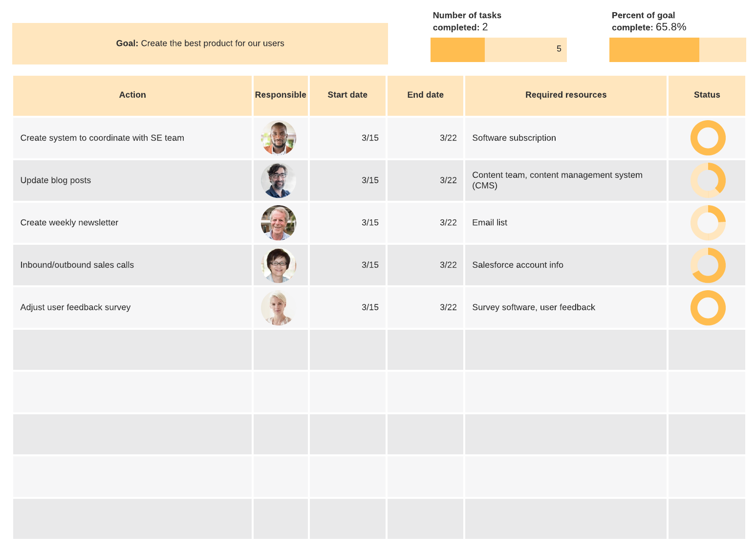Click the status donut for Update blog posts

708,180
